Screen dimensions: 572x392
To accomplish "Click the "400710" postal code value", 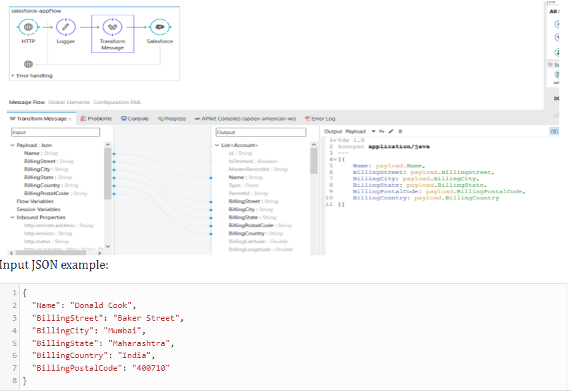I will (151, 368).
